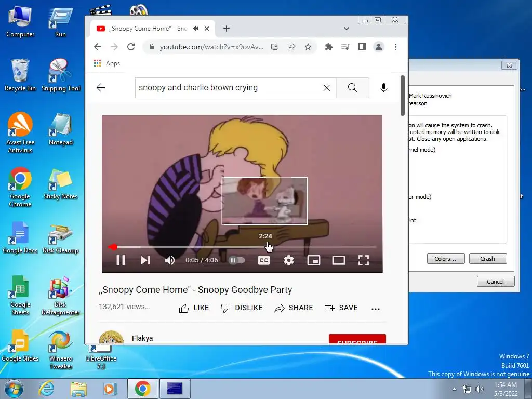
Task: Start voice search microphone icon
Action: click(x=384, y=88)
